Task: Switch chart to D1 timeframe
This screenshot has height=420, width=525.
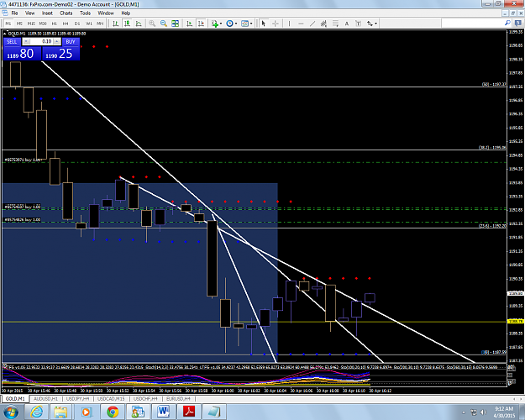Action: tap(77, 24)
